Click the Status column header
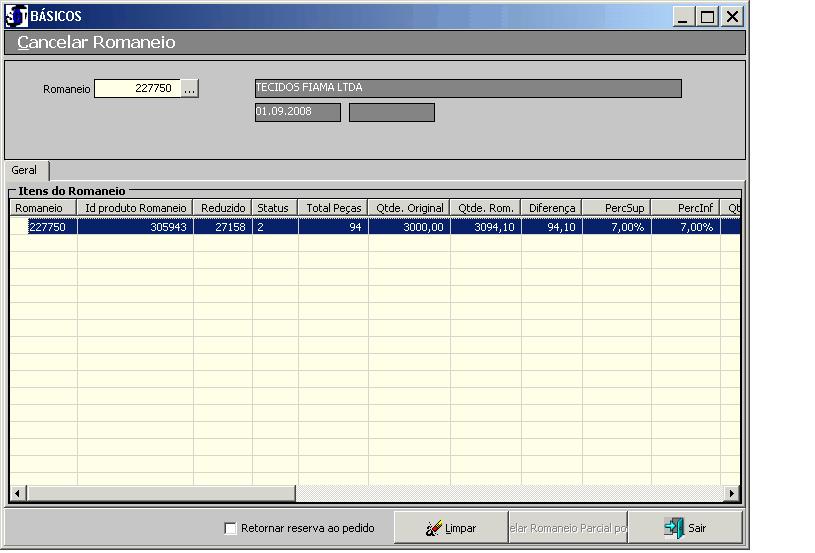 (x=273, y=208)
